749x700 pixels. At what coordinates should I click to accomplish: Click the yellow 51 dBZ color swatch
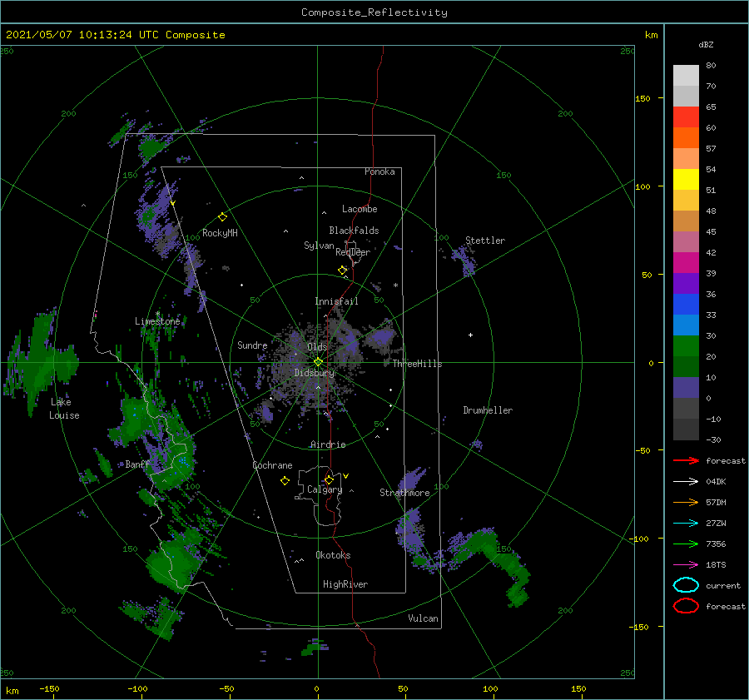click(x=686, y=179)
